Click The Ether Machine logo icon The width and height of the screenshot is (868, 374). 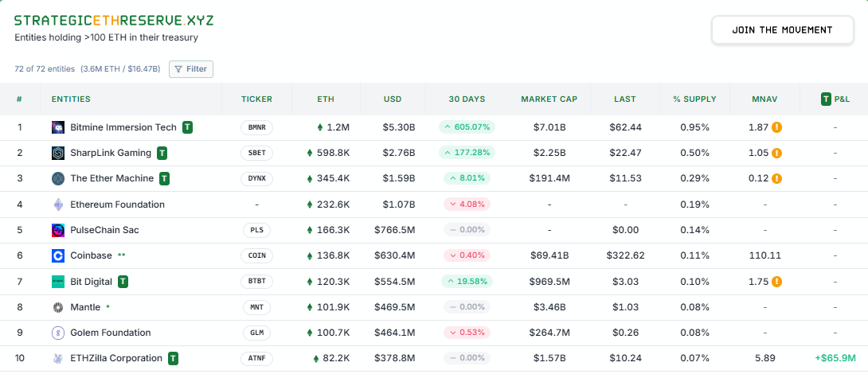pyautogui.click(x=58, y=178)
